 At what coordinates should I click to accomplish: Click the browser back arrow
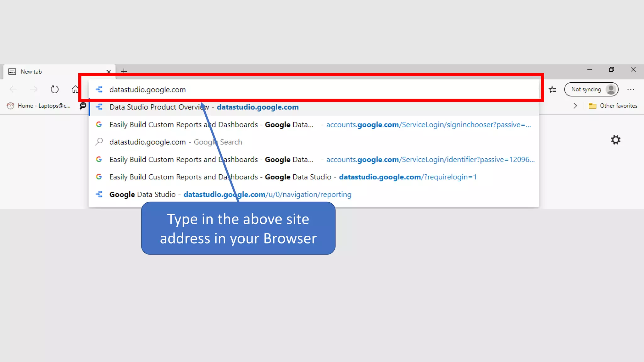click(13, 89)
